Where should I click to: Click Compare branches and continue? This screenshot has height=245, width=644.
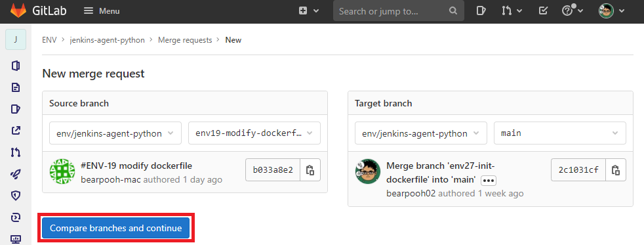point(115,228)
